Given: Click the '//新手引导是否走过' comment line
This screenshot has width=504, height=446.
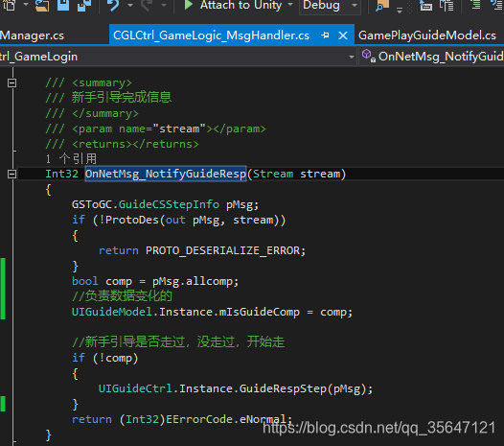Looking at the screenshot, I should [x=178, y=341].
